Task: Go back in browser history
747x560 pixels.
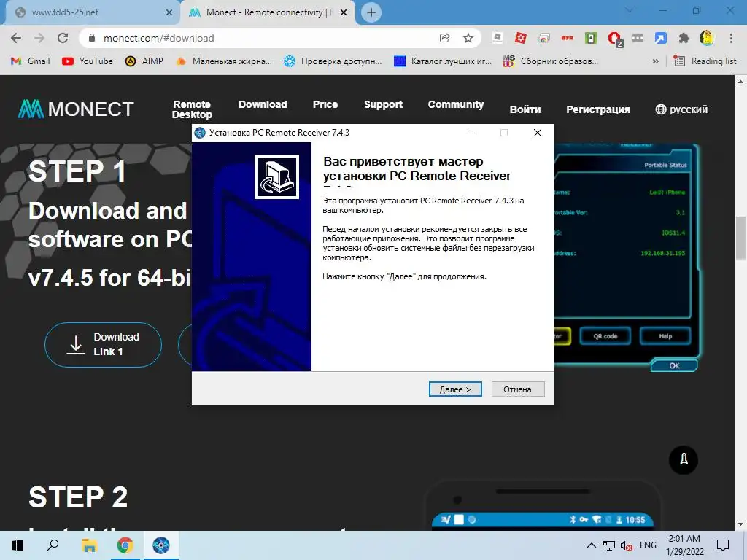Action: (16, 38)
